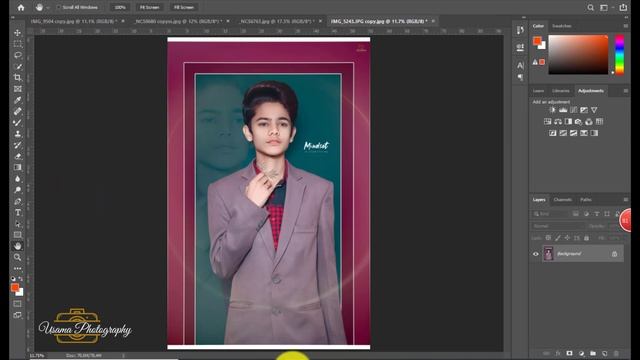
Task: Select the Eyedropper tool
Action: coord(18,100)
